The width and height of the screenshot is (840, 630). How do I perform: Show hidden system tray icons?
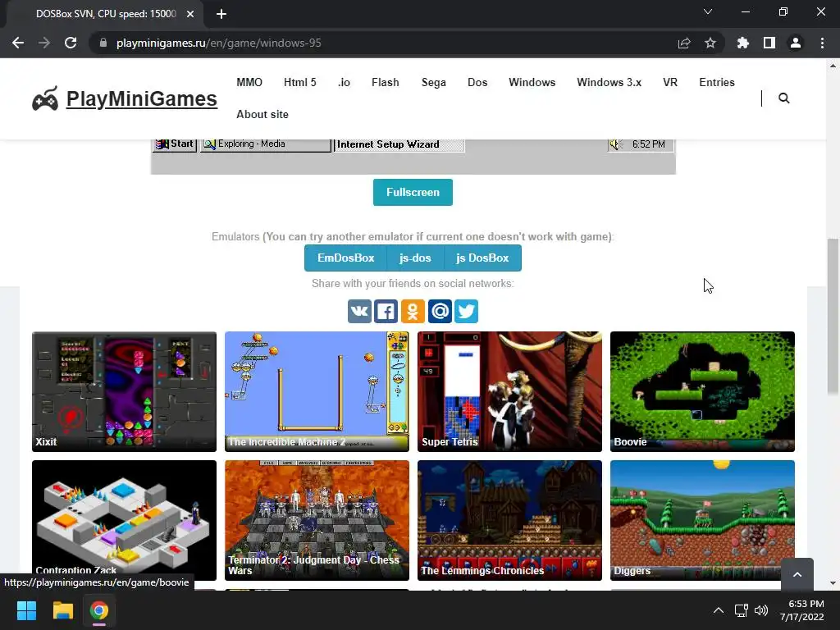(x=719, y=610)
